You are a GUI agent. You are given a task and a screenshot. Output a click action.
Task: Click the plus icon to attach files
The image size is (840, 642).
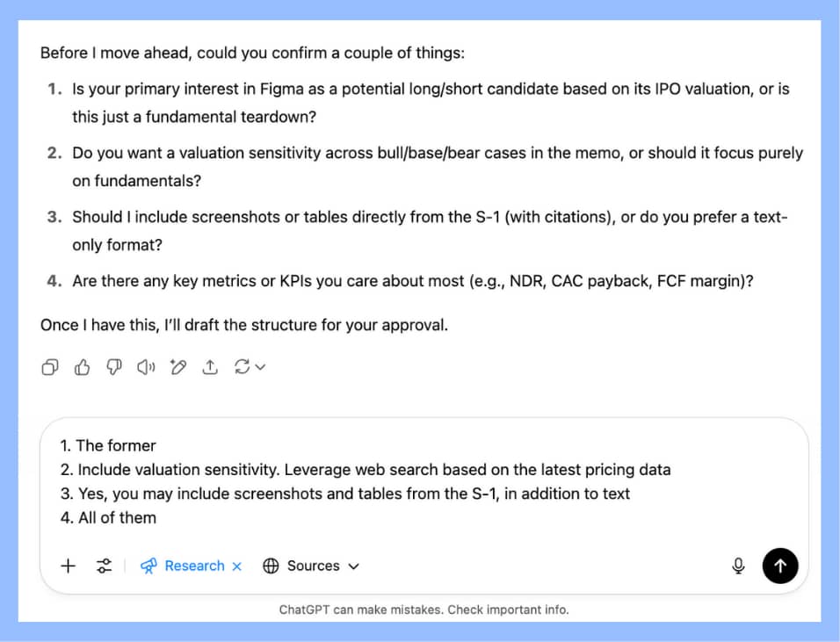68,566
